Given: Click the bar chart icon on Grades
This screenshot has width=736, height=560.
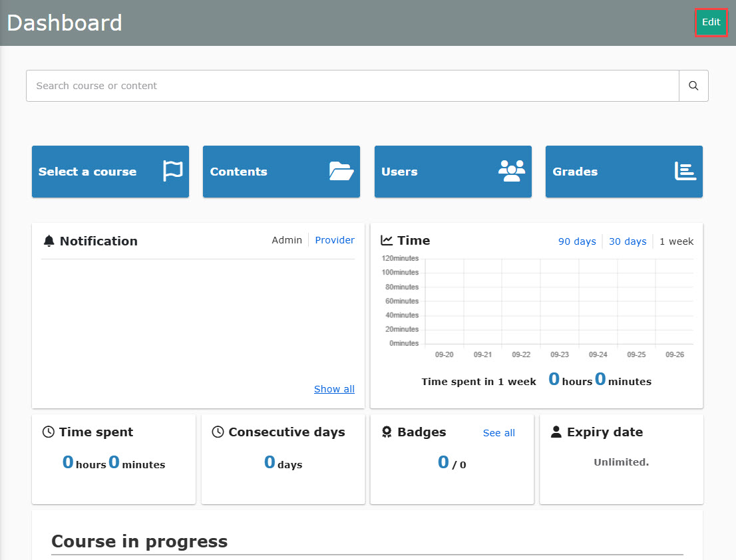Looking at the screenshot, I should [x=685, y=171].
